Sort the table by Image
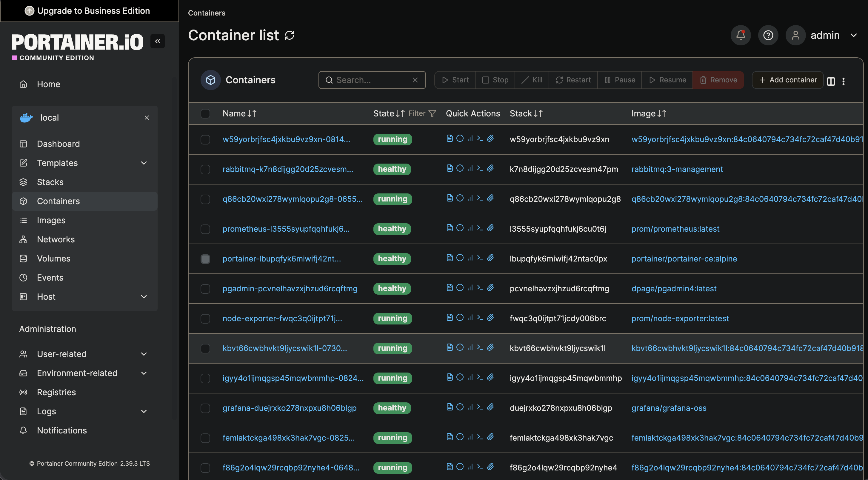Screen dimensions: 868x480 pyautogui.click(x=649, y=114)
